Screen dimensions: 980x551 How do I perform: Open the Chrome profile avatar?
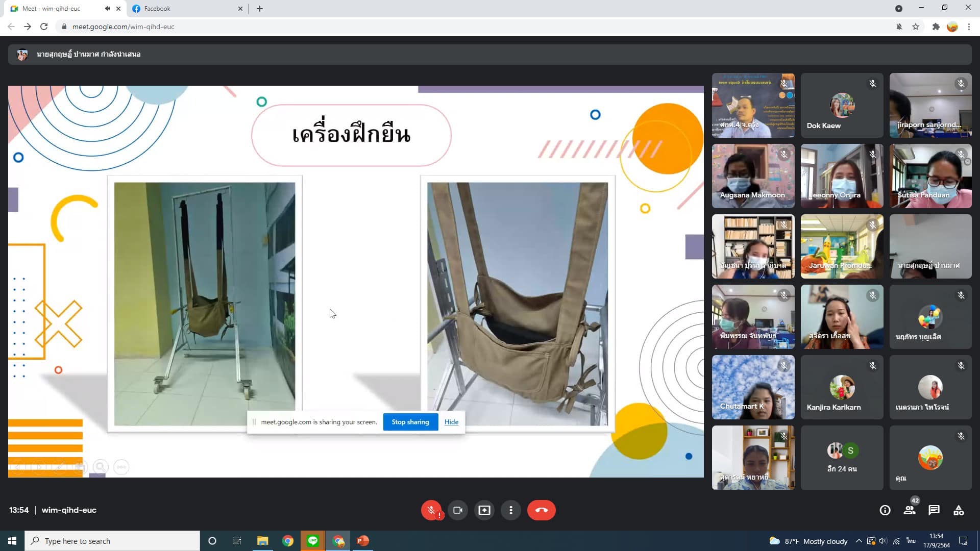click(x=952, y=27)
